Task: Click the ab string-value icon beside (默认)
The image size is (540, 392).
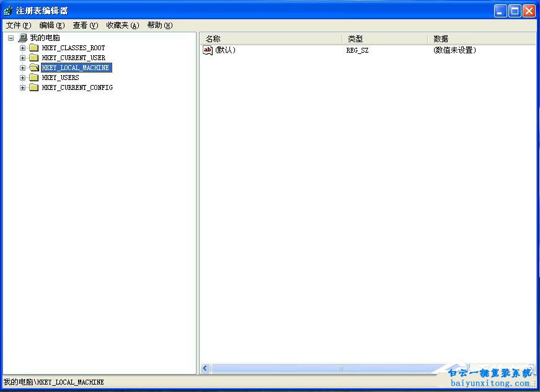Action: 207,50
